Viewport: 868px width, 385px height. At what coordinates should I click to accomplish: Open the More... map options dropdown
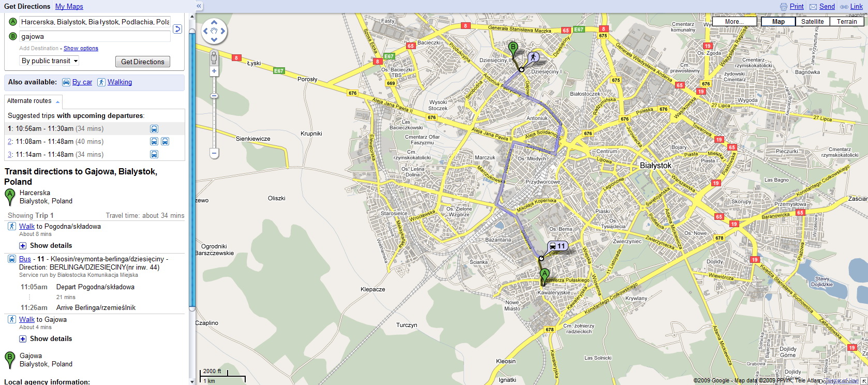pyautogui.click(x=735, y=22)
